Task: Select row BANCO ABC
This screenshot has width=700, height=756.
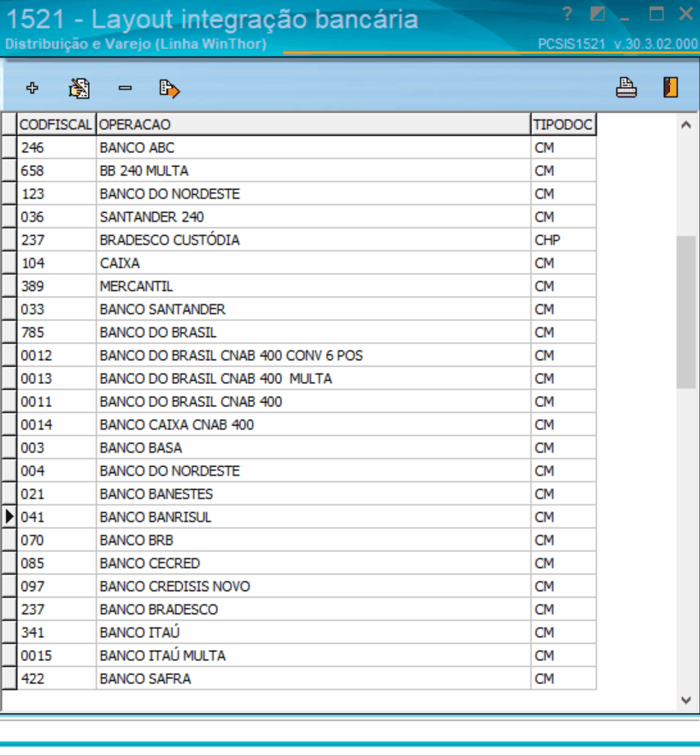Action: (x=306, y=148)
